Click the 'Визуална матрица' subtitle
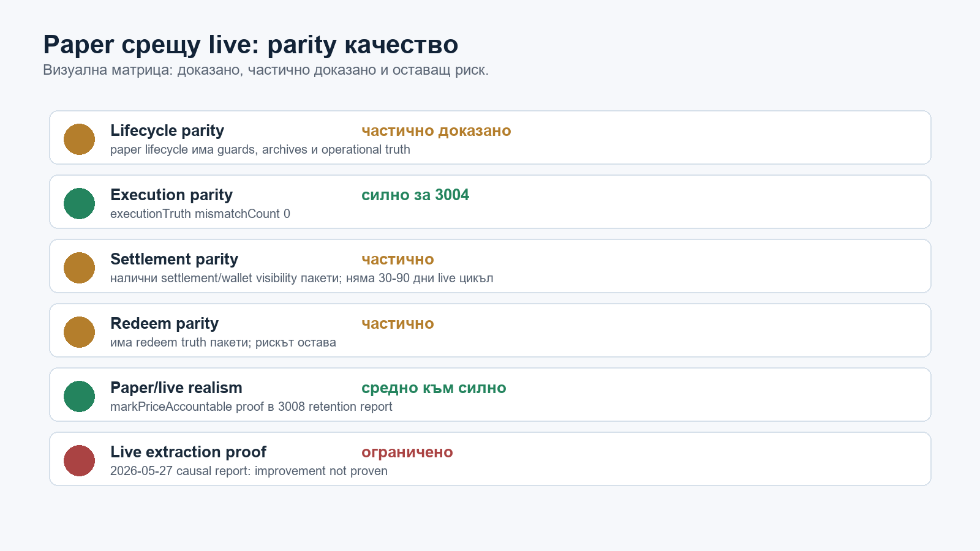Viewport: 980px width, 551px height. (266, 70)
